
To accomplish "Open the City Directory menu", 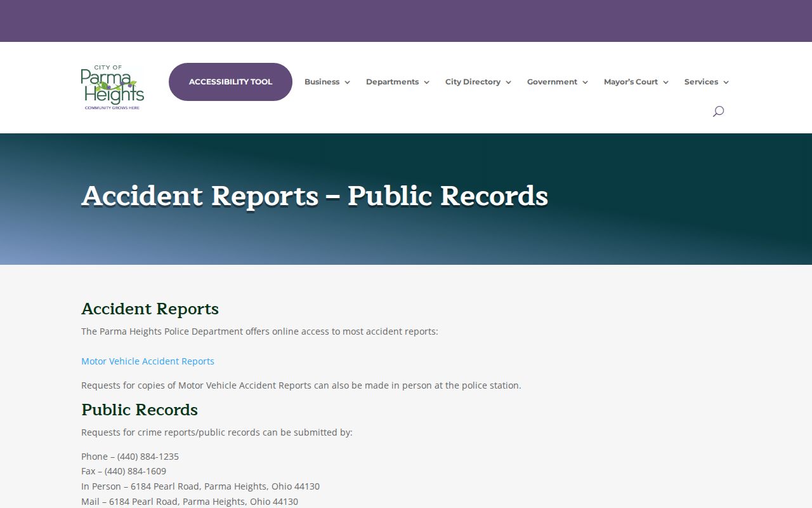I will (x=478, y=82).
